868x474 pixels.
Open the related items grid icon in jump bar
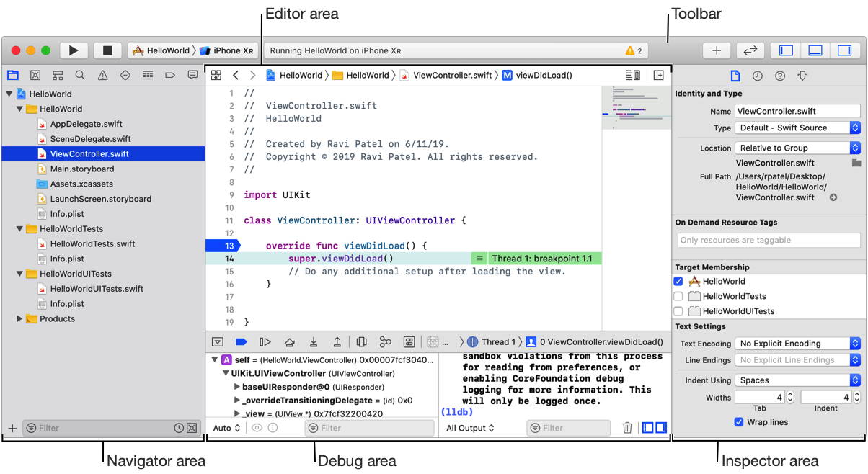click(216, 75)
